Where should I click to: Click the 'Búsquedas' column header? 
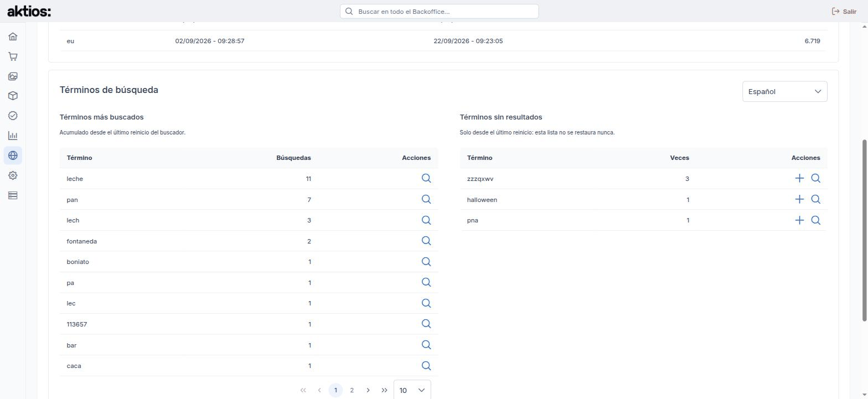293,158
